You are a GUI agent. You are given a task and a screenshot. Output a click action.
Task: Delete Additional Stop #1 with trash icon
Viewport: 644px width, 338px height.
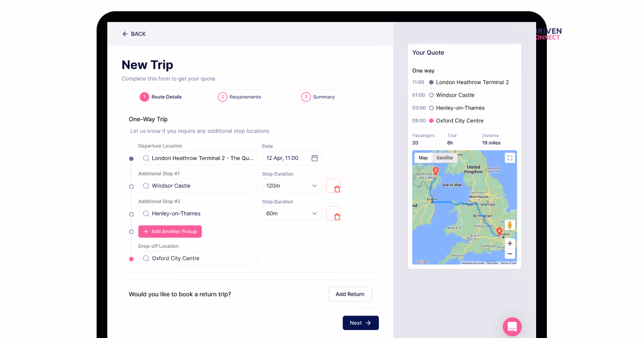pyautogui.click(x=334, y=186)
